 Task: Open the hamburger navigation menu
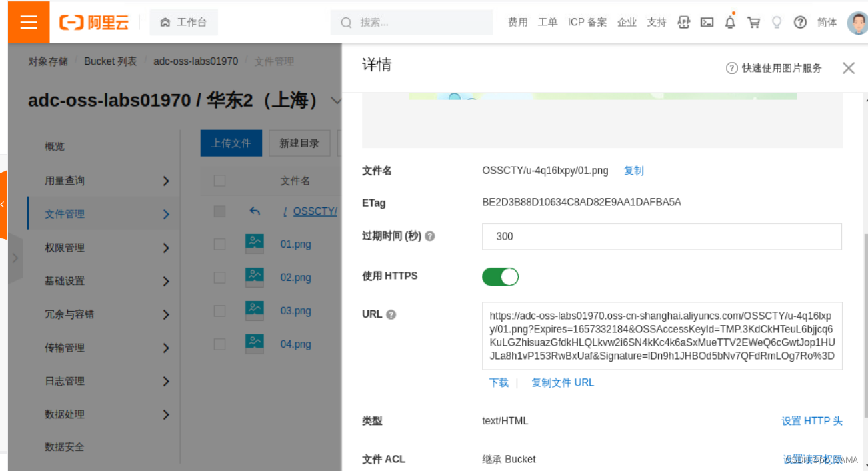tap(28, 22)
